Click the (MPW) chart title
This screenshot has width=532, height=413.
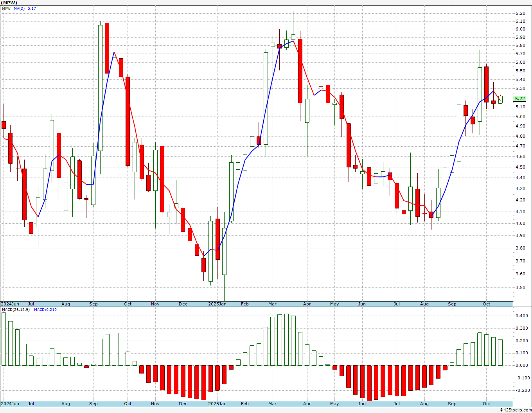coord(9,3)
